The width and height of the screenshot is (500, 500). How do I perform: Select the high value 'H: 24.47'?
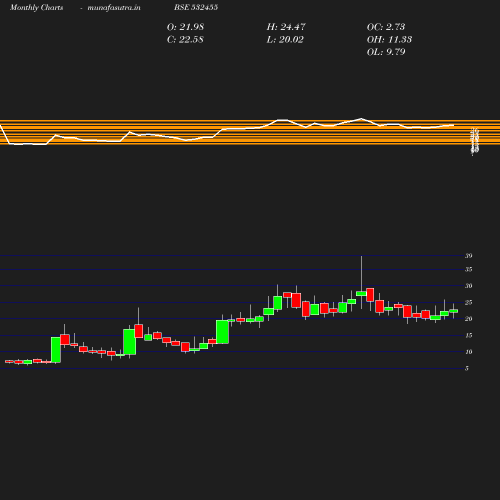[286, 27]
